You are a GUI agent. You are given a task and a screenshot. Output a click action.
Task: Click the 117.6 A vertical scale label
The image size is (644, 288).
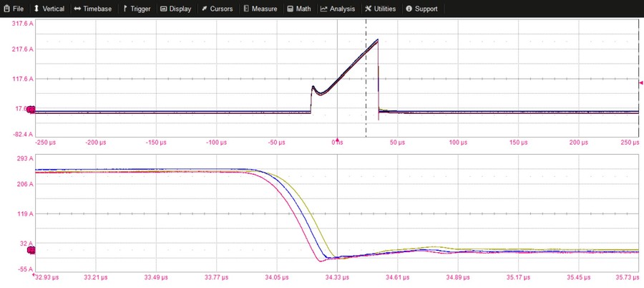point(23,79)
